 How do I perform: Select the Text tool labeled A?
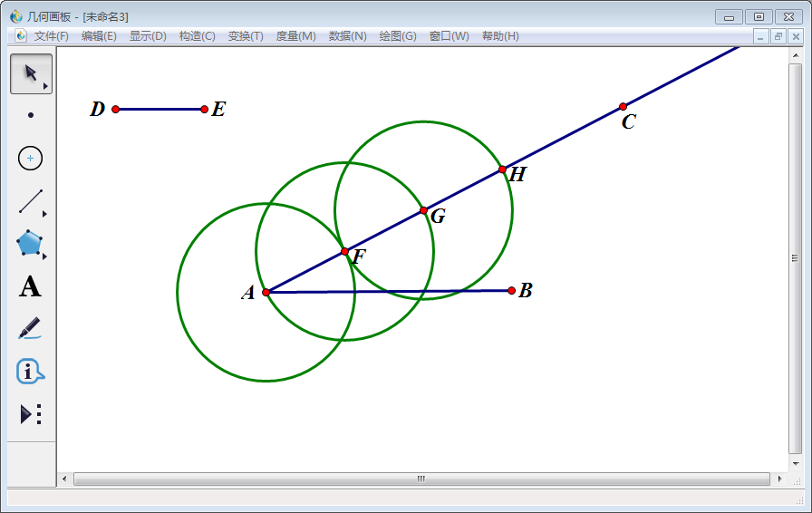[30, 286]
